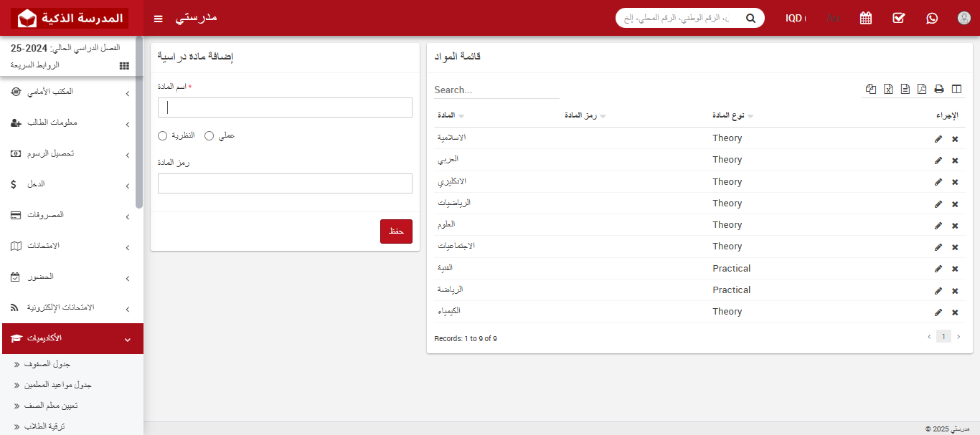Select the عملي radio button
Viewport: 980px width, 435px height.
pos(209,135)
